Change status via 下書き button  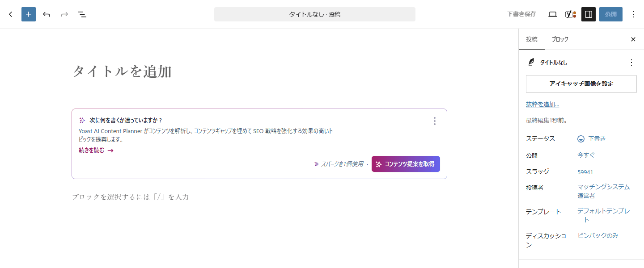tap(592, 139)
